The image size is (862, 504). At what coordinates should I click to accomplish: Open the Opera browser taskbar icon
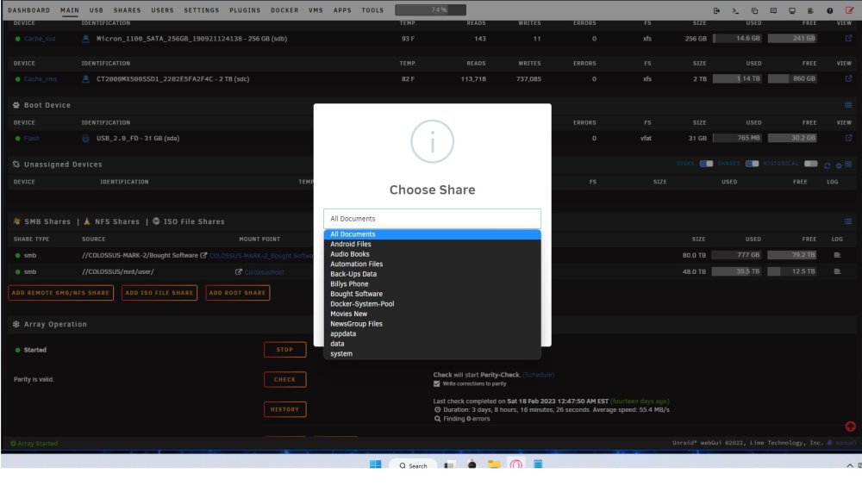click(x=515, y=465)
